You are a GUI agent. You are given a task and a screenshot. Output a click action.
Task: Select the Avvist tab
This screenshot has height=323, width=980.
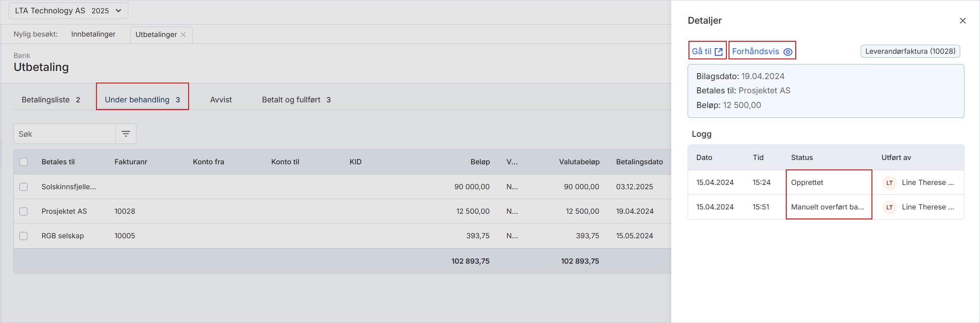[221, 100]
